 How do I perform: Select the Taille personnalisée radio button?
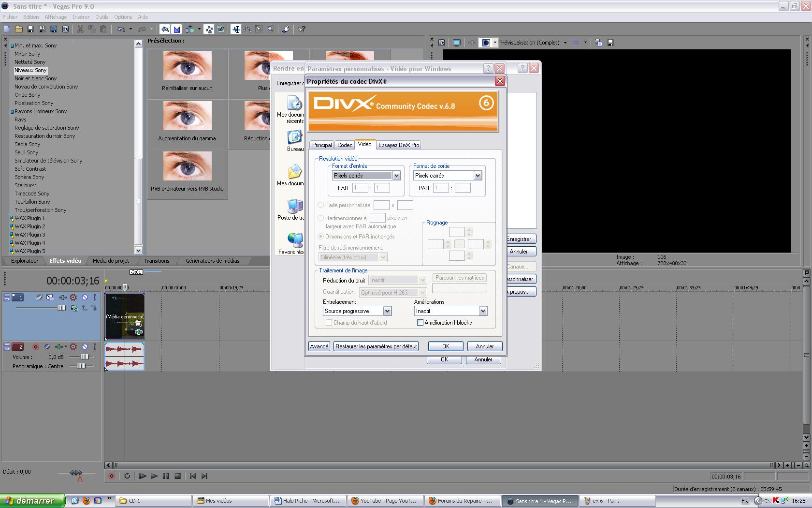(321, 205)
